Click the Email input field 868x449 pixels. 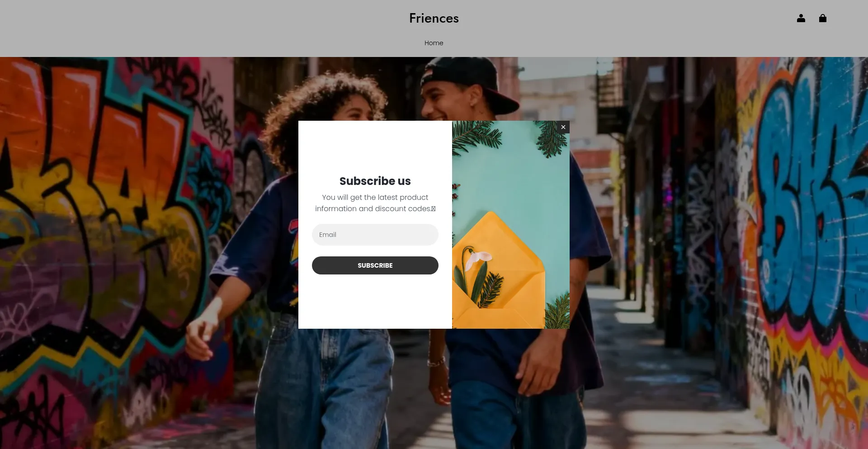(375, 235)
